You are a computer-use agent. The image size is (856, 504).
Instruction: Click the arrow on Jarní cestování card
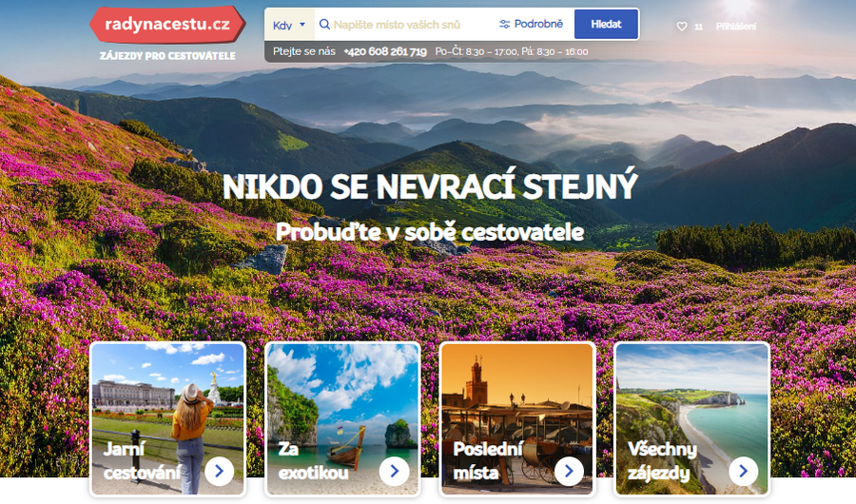click(219, 471)
